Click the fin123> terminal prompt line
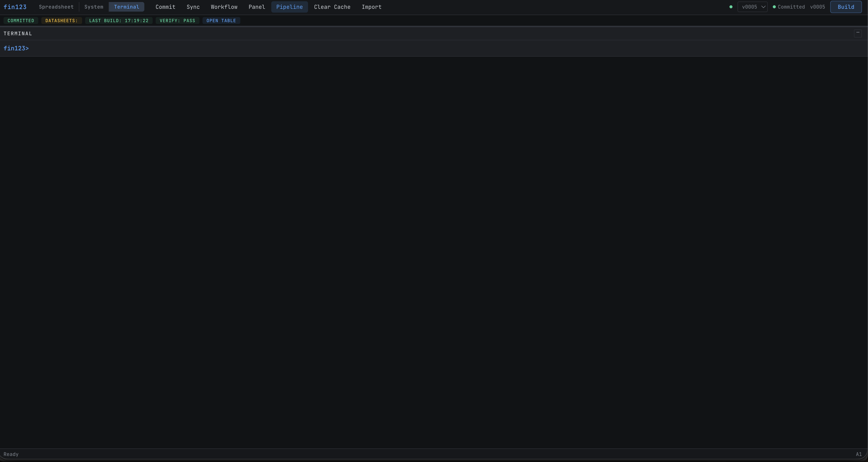Screen dimensions: 868x462 [16, 48]
